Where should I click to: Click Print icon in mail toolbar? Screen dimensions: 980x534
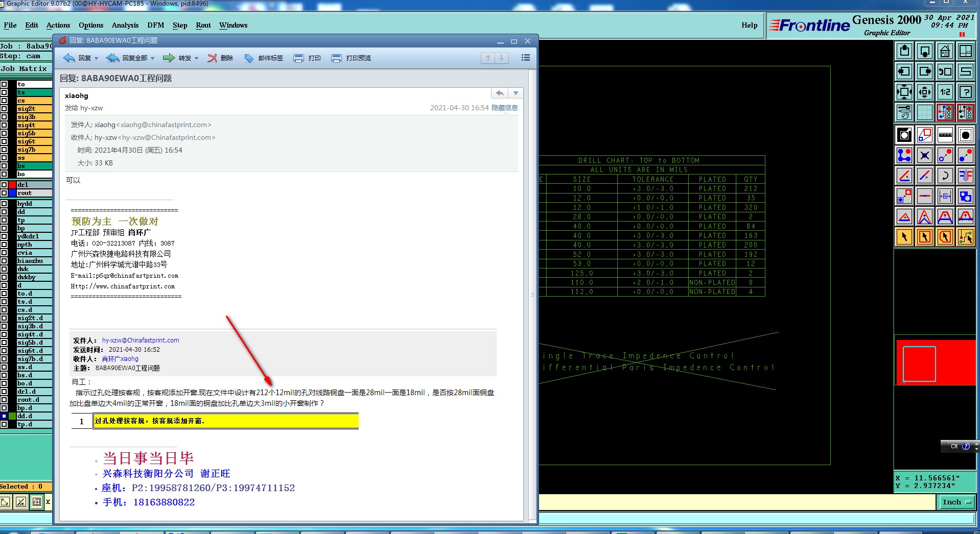[307, 58]
